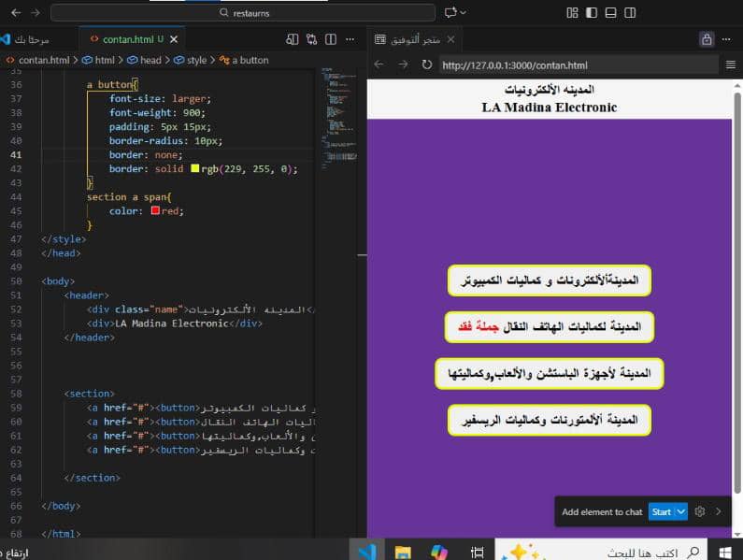Viewport: 743px width, 560px height.
Task: Close the contan.html editor tab
Action: point(174,39)
